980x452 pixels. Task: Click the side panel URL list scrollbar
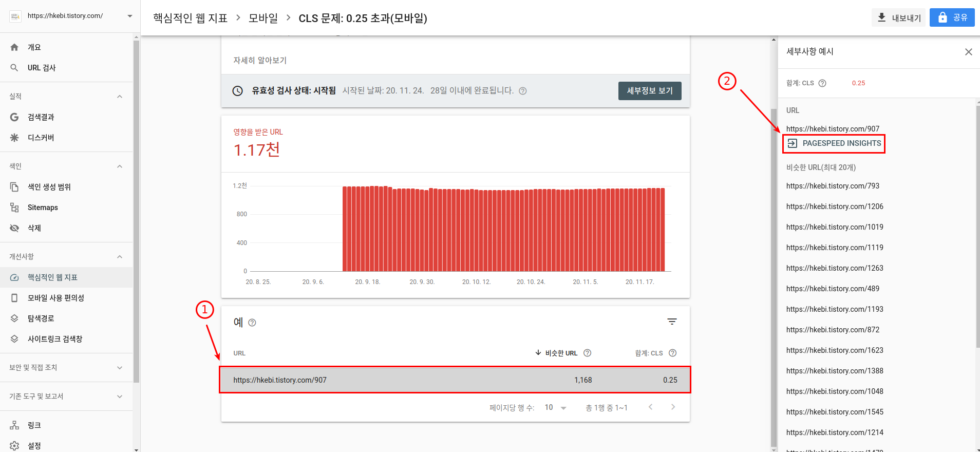click(x=978, y=226)
